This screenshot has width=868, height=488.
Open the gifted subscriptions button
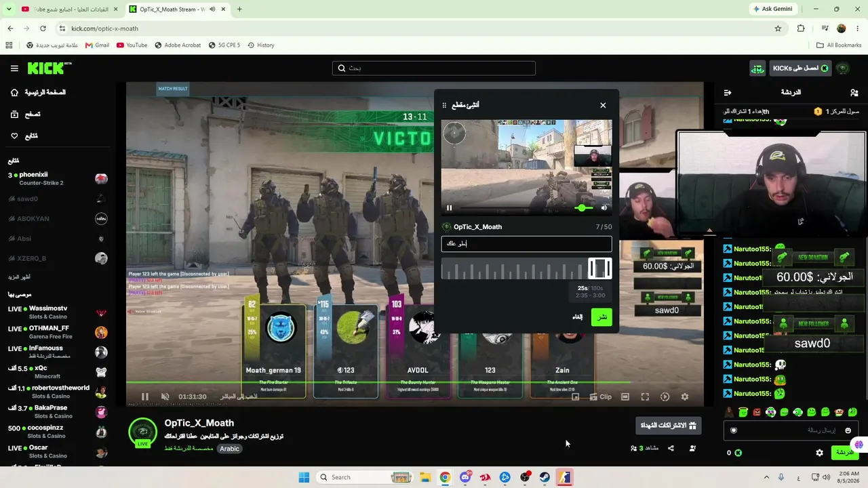(669, 426)
